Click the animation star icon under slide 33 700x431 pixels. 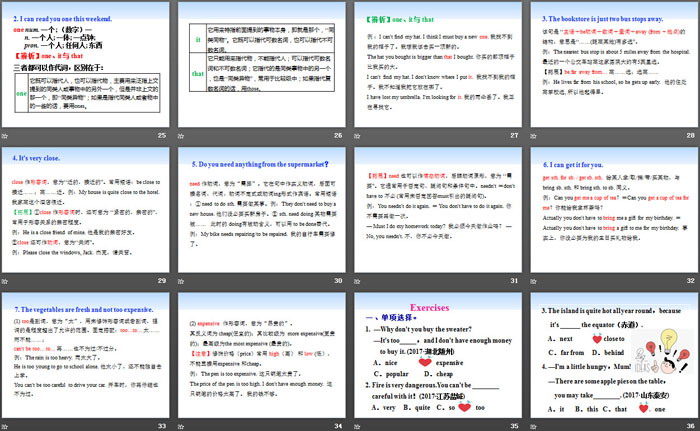point(5,427)
